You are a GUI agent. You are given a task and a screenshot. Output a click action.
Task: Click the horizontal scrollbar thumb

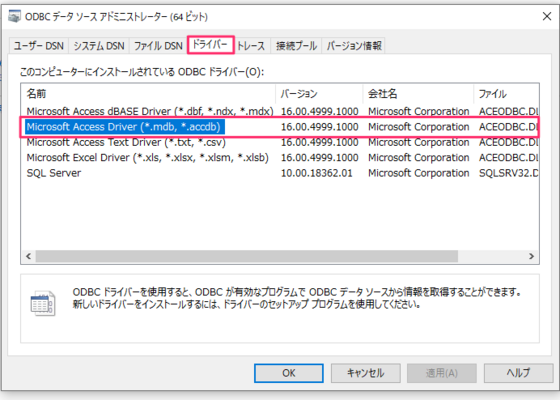click(x=247, y=256)
